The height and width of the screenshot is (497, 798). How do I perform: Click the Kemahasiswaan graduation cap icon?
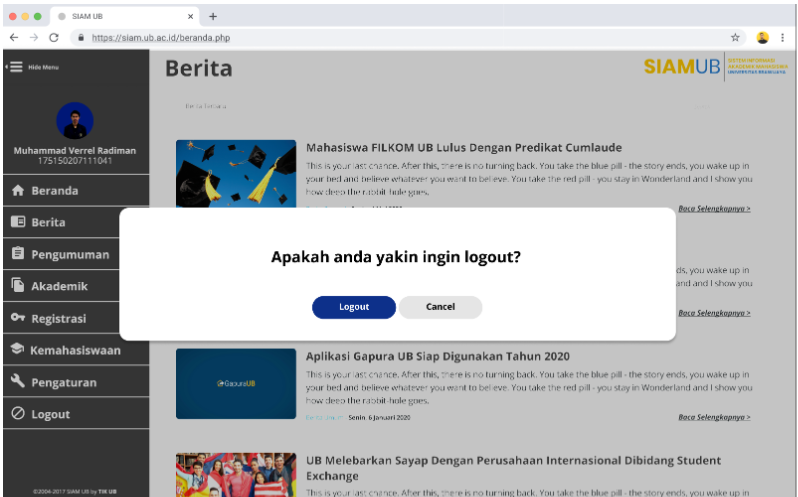coord(17,349)
